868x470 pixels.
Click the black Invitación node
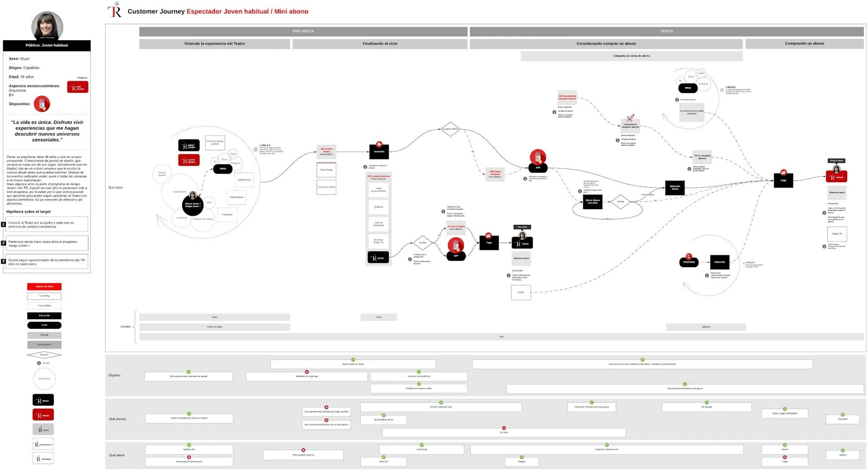(x=379, y=151)
